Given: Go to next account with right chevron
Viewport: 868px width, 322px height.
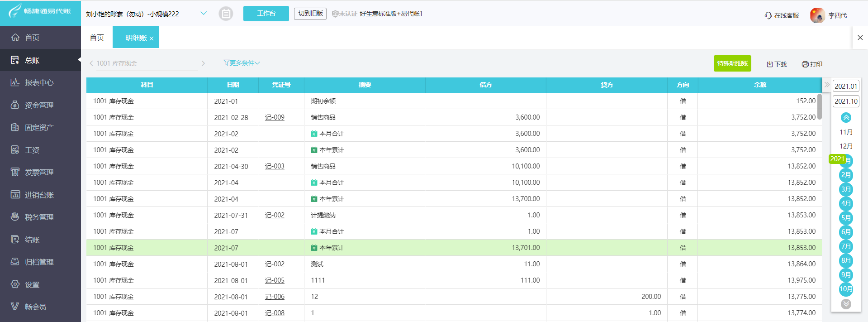Looking at the screenshot, I should [203, 63].
